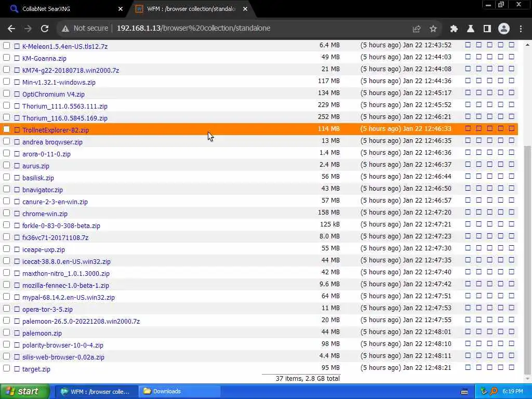Select the WFM browser collection tab
Viewport: 532px width, 399px height.
click(x=192, y=9)
